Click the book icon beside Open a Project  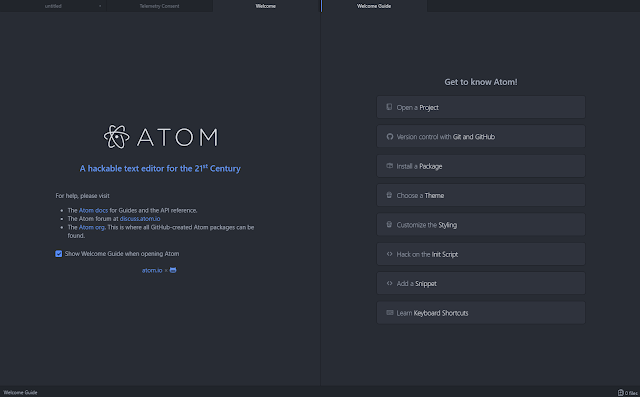coord(389,107)
